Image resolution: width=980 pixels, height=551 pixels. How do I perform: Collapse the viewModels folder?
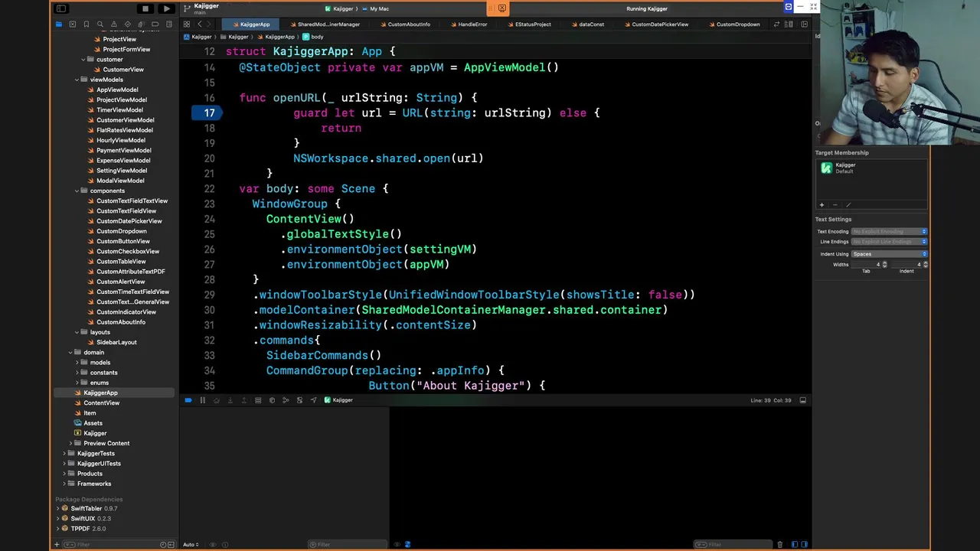click(77, 80)
